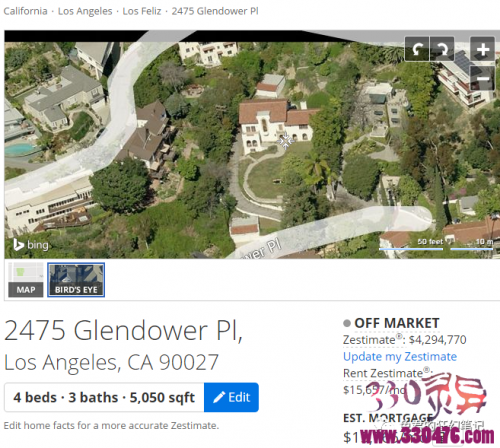The image size is (500, 448).
Task: Click the 2475 Glendower Pl breadcrumb
Action: click(x=215, y=11)
